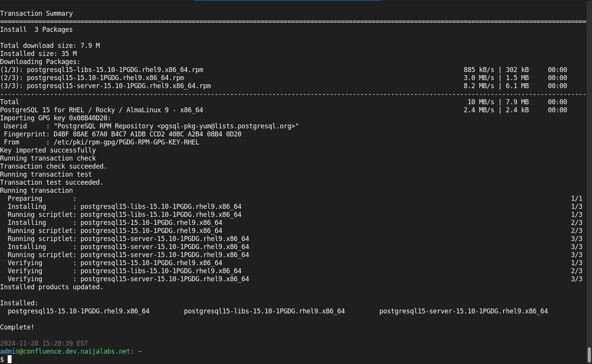
Task: Click 'Key imported successfully' text
Action: 48,150
